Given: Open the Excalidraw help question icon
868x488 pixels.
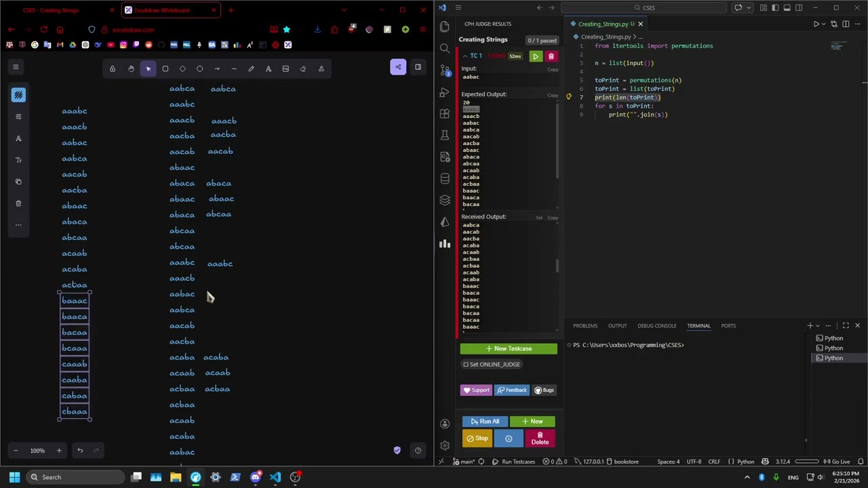Looking at the screenshot, I should (x=418, y=450).
